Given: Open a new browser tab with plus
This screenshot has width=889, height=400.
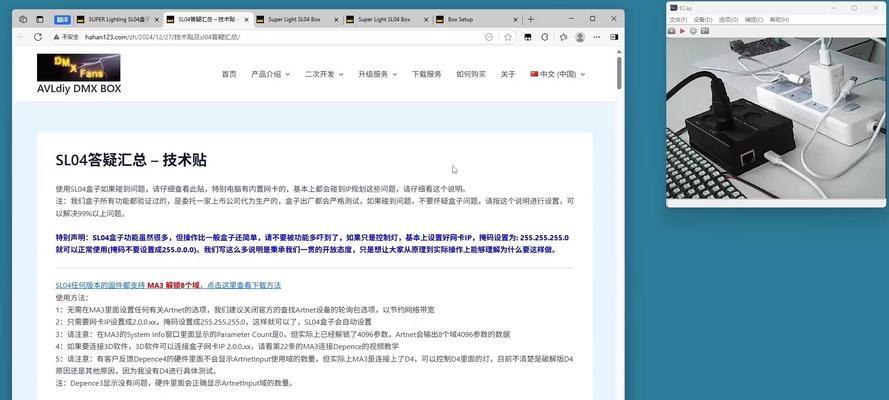Looking at the screenshot, I should (x=531, y=19).
